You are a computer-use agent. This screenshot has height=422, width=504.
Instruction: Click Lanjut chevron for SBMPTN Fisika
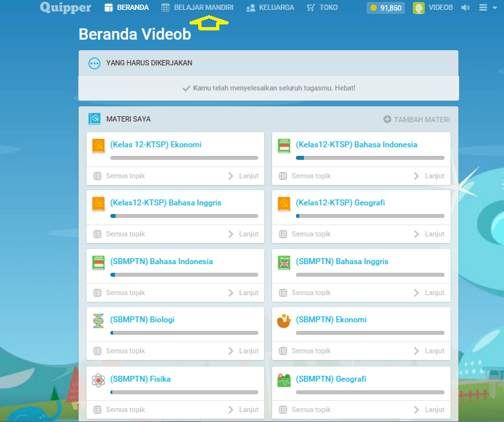[x=231, y=410]
